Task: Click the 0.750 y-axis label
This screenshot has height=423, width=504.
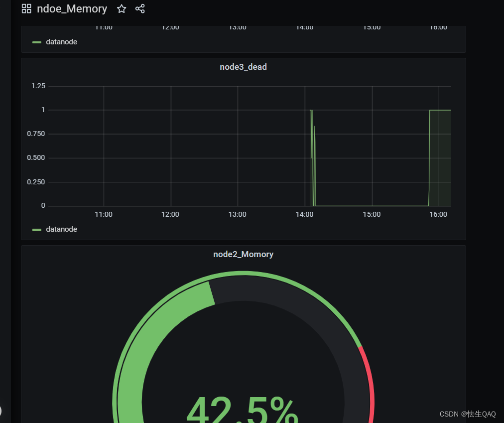Action: click(x=36, y=134)
